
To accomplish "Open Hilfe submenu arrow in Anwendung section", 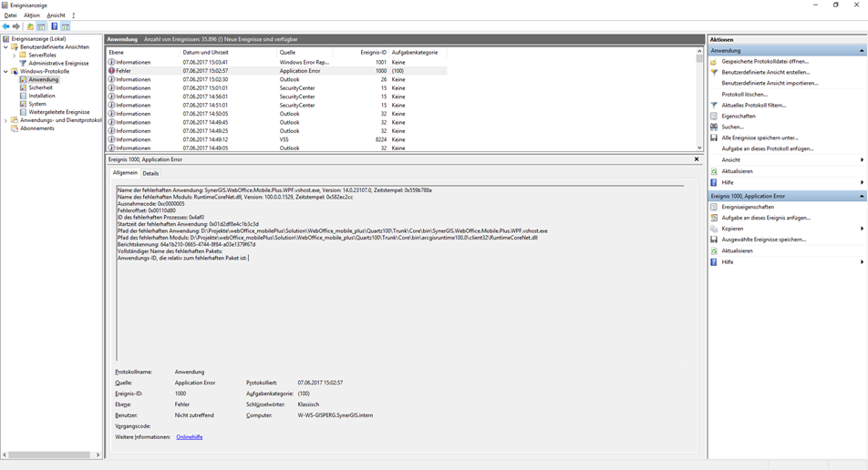I will tap(862, 182).
